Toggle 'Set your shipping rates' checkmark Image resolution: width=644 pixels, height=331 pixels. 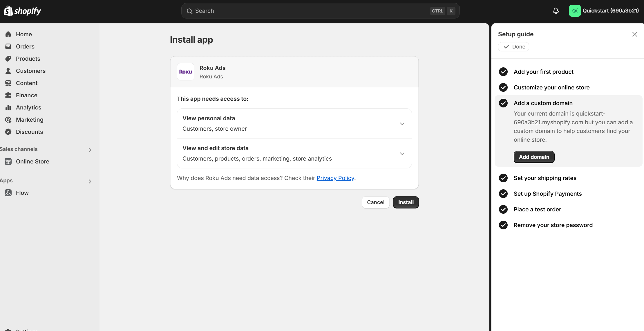tap(503, 178)
